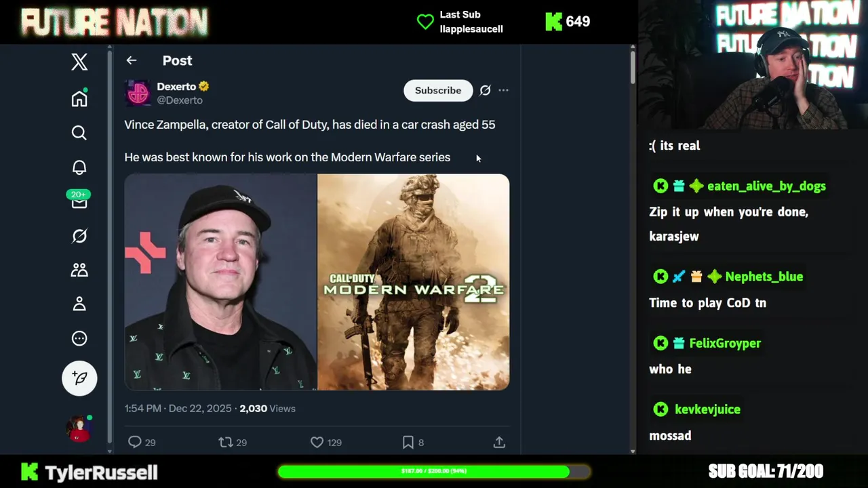This screenshot has width=868, height=488.
Task: Like the Dexerto post
Action: 325,442
